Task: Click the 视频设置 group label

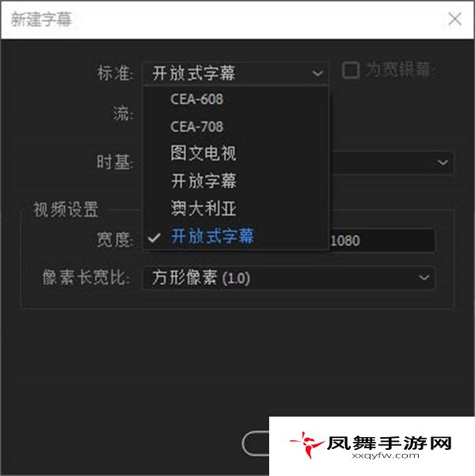Action: (x=66, y=209)
